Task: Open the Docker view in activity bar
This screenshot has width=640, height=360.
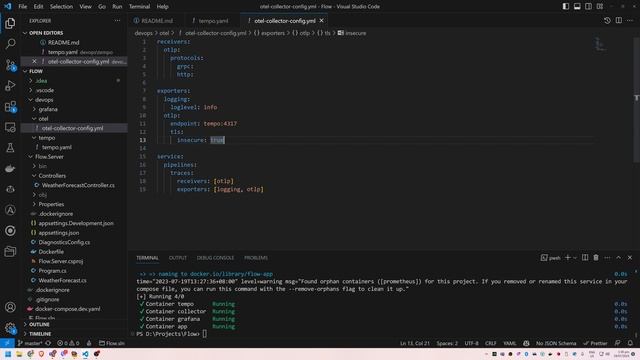Action: [x=10, y=169]
